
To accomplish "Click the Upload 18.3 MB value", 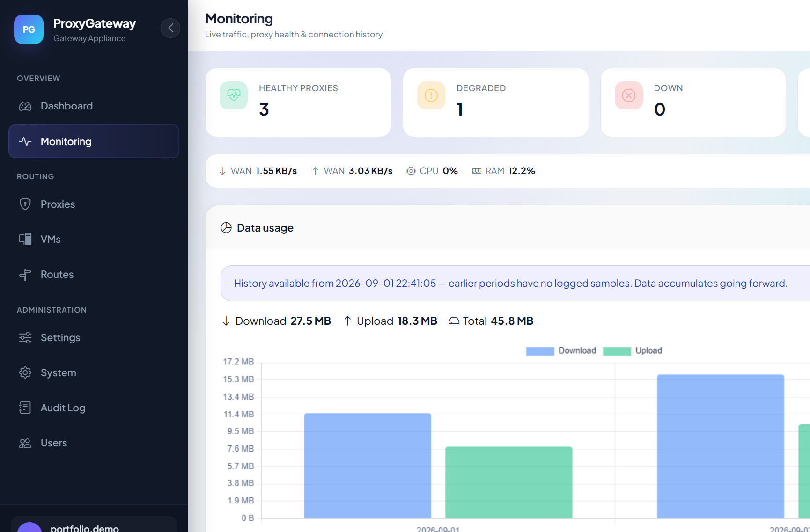I will 417,321.
